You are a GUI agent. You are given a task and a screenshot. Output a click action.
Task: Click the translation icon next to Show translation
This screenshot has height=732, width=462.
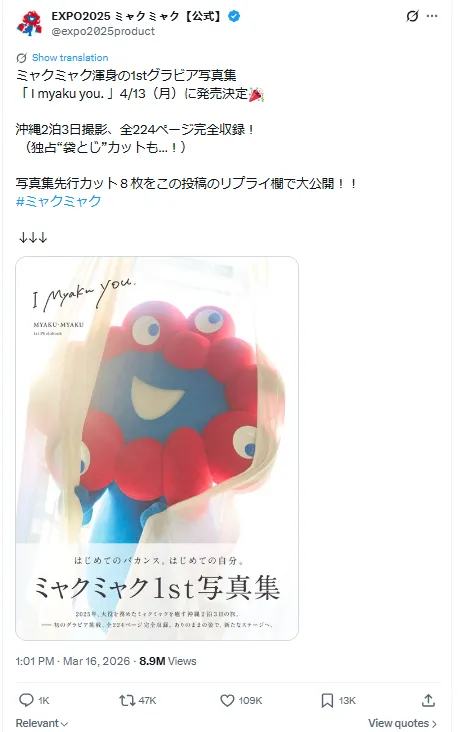[x=21, y=58]
